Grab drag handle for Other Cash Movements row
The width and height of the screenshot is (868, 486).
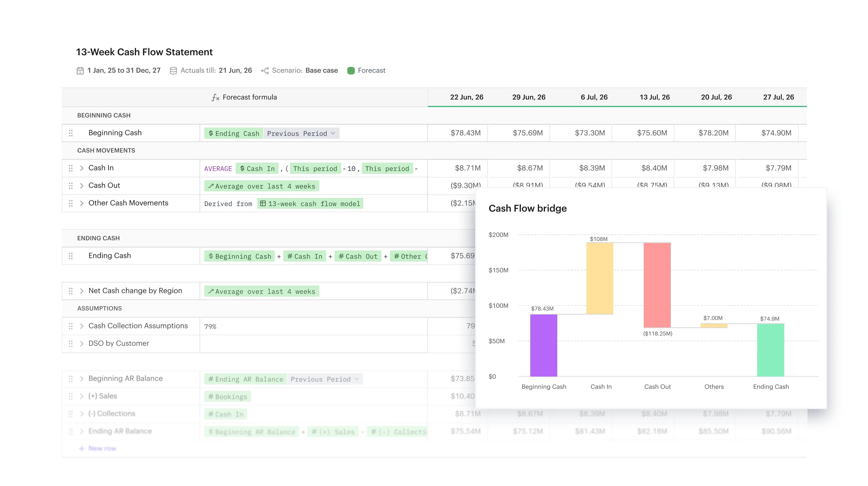click(70, 203)
